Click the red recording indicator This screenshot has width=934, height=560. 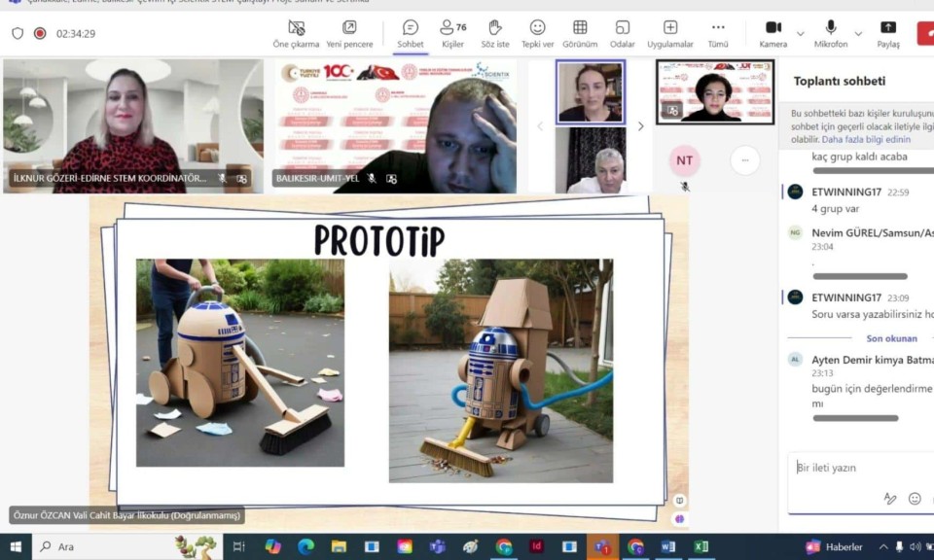point(40,33)
